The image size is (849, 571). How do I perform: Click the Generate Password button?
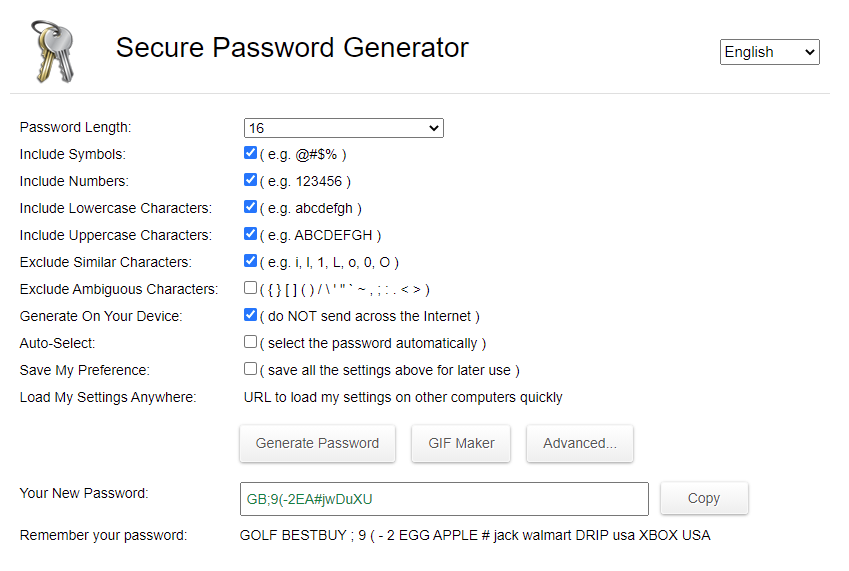317,443
